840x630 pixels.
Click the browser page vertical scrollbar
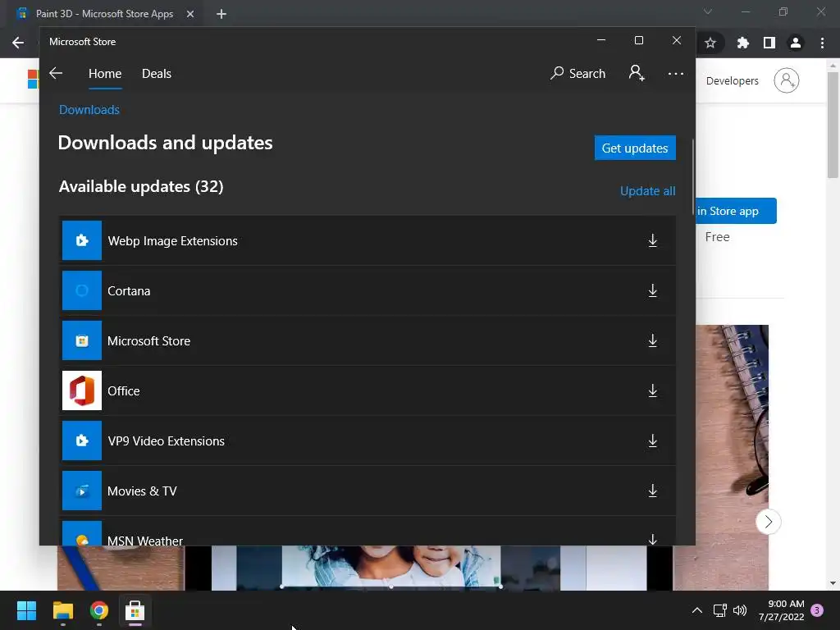pyautogui.click(x=833, y=125)
